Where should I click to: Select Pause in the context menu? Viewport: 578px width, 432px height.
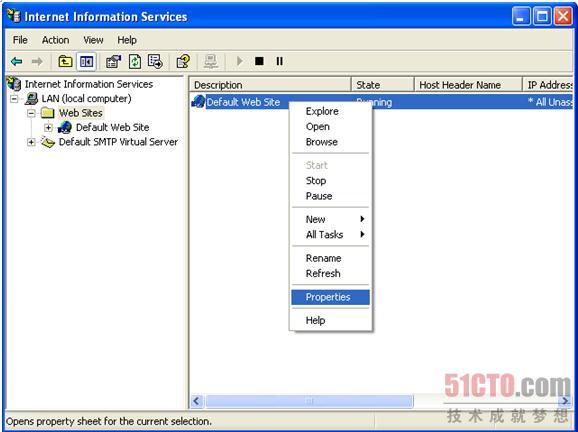pos(330,196)
